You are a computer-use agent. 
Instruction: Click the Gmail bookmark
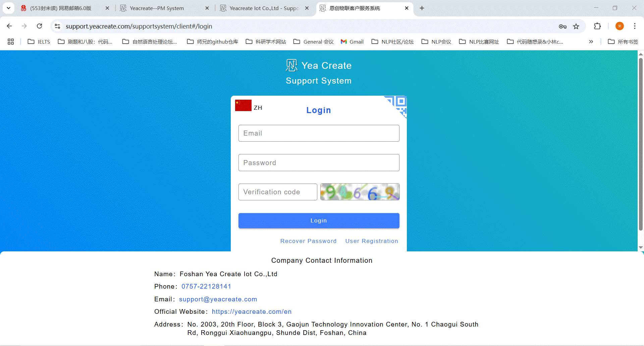point(352,42)
